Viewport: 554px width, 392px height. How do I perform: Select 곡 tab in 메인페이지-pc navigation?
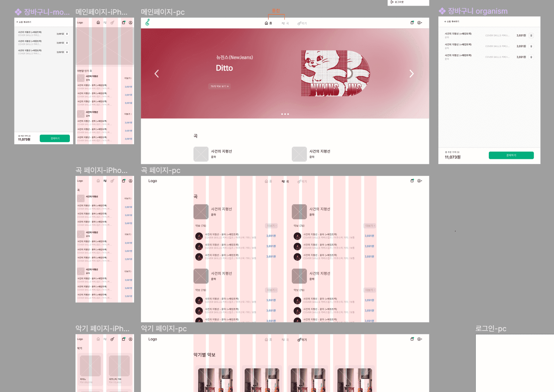coord(285,23)
